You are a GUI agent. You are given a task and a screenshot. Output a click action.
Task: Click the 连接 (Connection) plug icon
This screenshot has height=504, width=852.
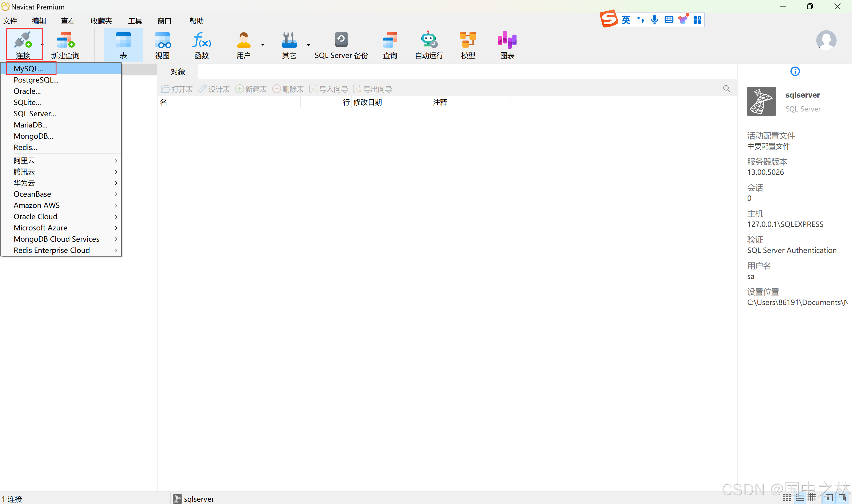tap(23, 40)
